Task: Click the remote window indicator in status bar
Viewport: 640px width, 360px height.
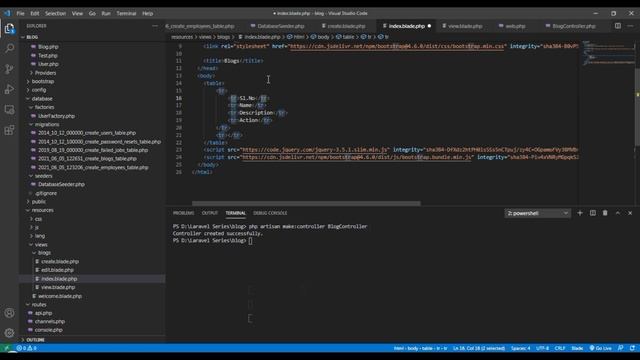Action: click(6, 348)
